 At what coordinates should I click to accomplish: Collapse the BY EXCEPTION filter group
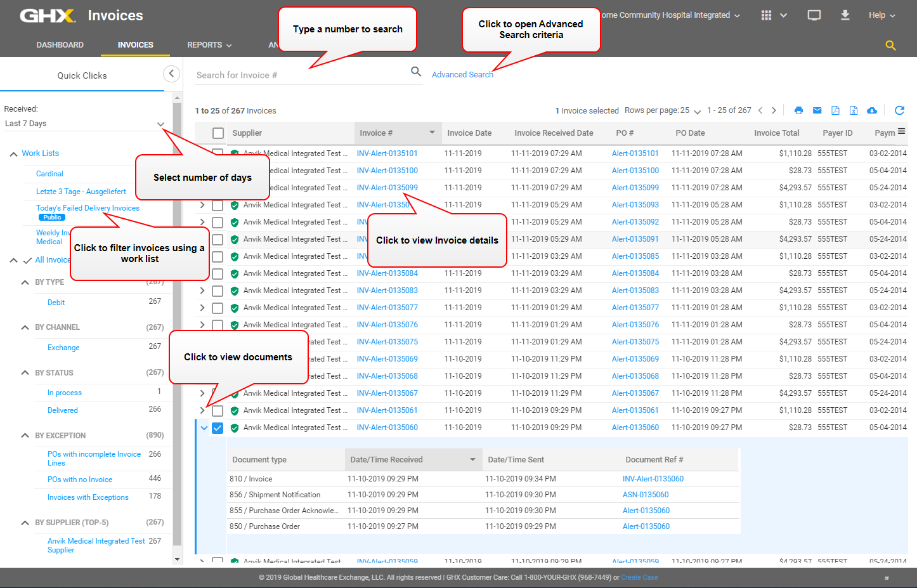[25, 436]
